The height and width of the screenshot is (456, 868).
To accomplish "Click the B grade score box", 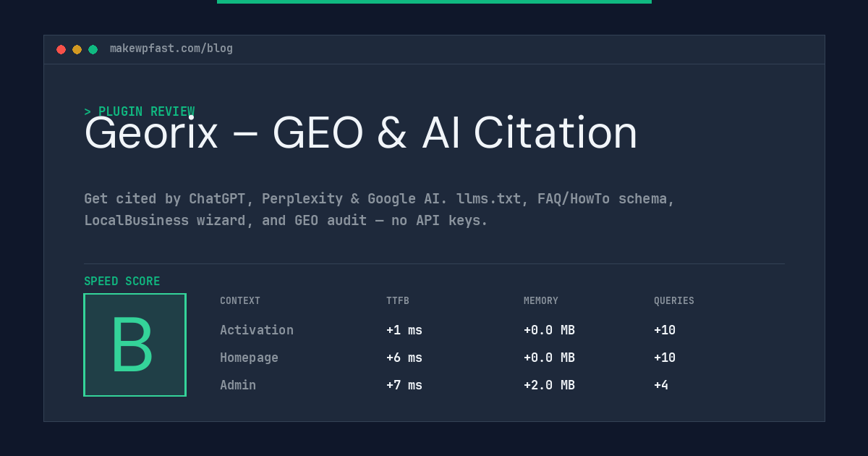I will point(135,345).
